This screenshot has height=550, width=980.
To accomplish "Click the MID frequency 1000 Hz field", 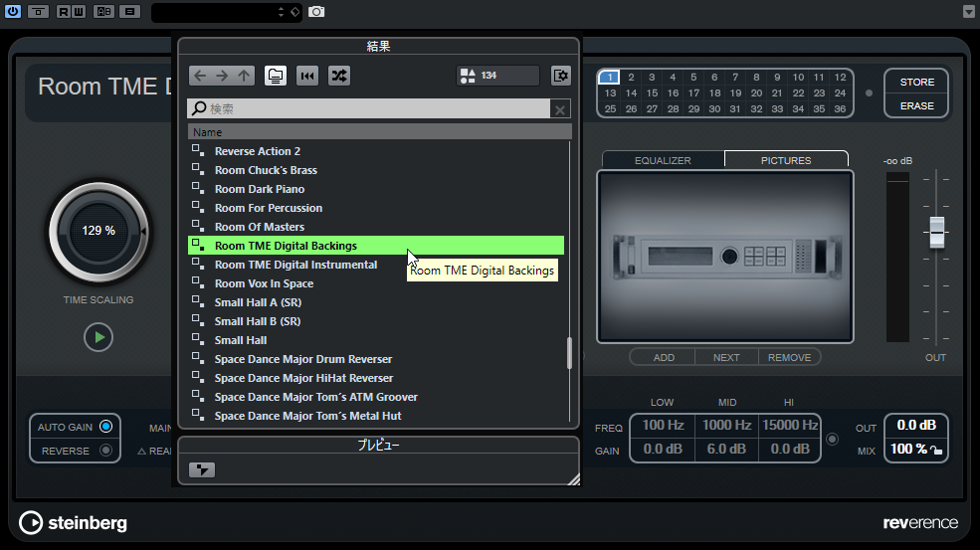I will coord(726,425).
